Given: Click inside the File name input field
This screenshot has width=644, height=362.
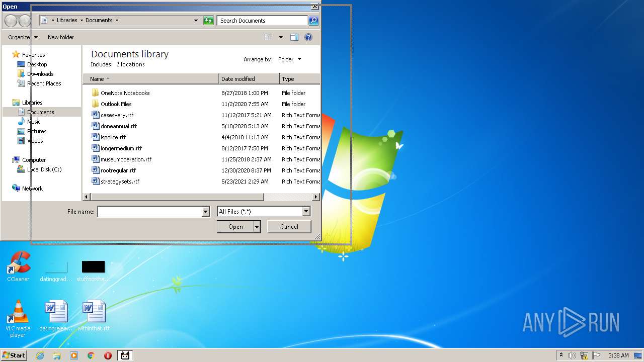Looking at the screenshot, I should tap(149, 212).
